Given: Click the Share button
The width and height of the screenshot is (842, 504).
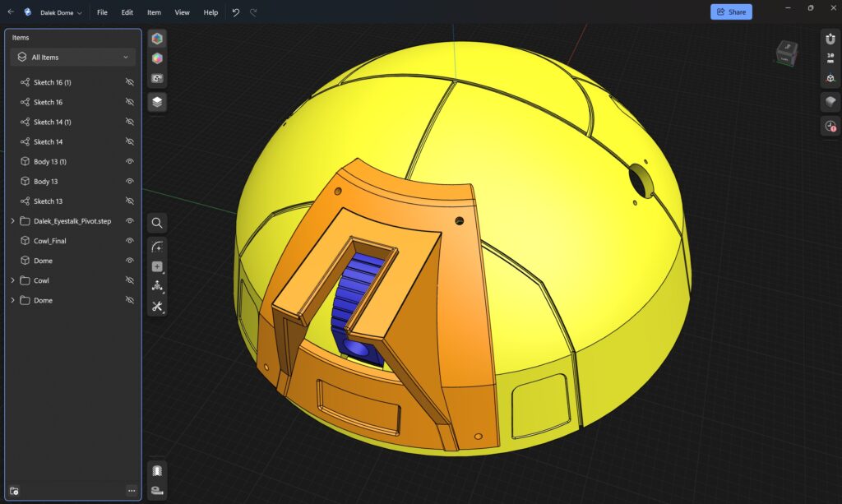Looking at the screenshot, I should 730,12.
